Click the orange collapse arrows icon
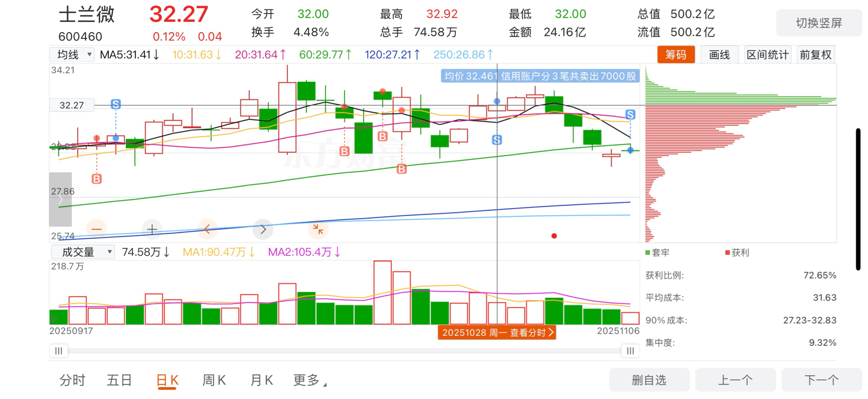Image resolution: width=868 pixels, height=399 pixels. (x=318, y=229)
